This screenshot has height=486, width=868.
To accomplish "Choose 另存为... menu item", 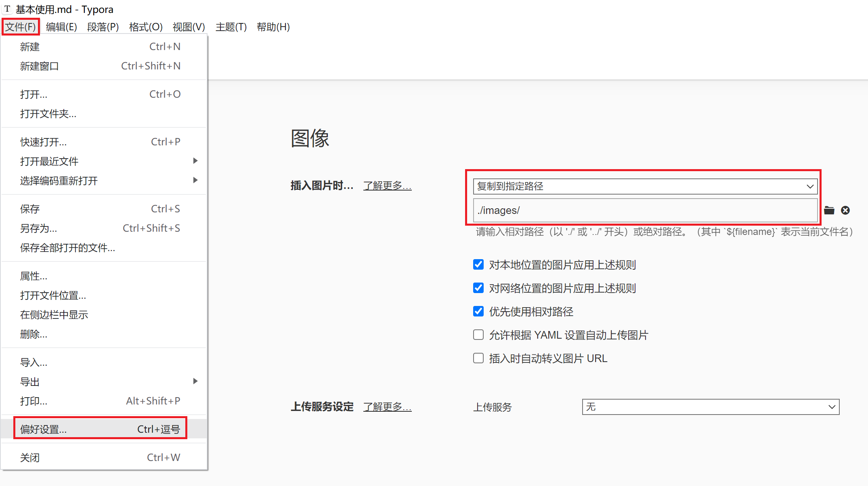I will (x=104, y=228).
